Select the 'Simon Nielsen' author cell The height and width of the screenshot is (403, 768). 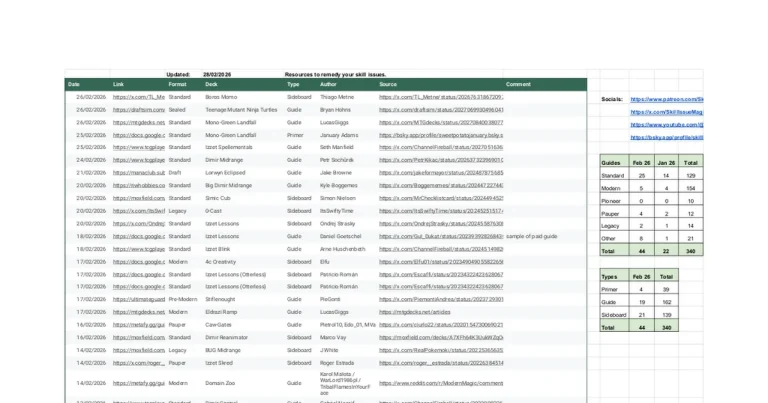pos(337,198)
